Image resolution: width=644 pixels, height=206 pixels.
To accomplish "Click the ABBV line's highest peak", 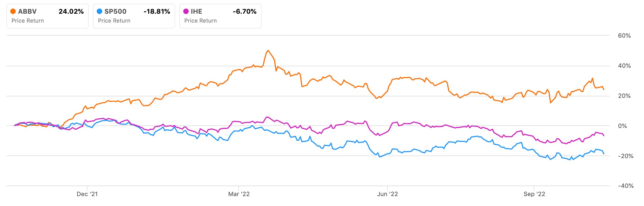I will [268, 51].
